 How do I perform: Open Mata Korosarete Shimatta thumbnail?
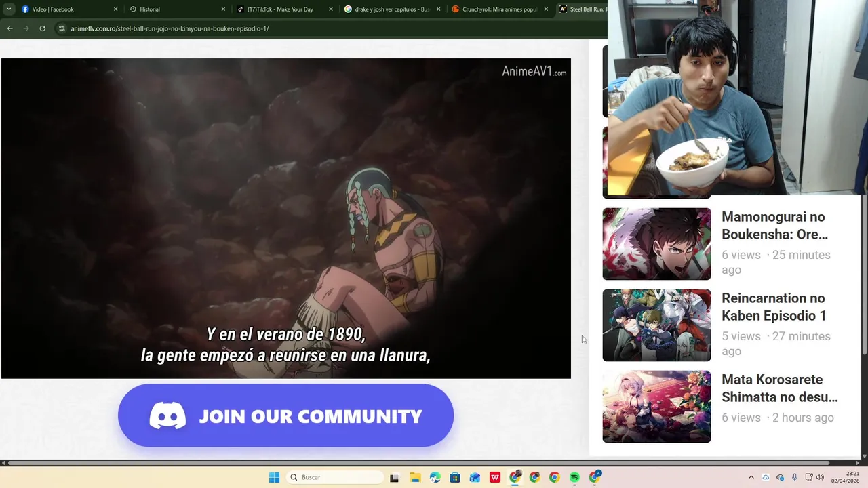(656, 407)
